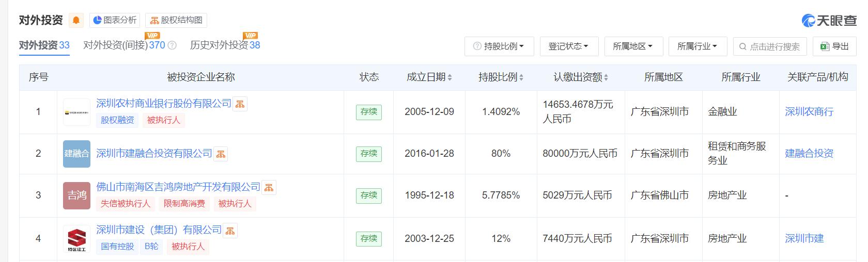The width and height of the screenshot is (868, 262).
Task: Click the 失信被执行人 tag
Action: pyautogui.click(x=126, y=204)
